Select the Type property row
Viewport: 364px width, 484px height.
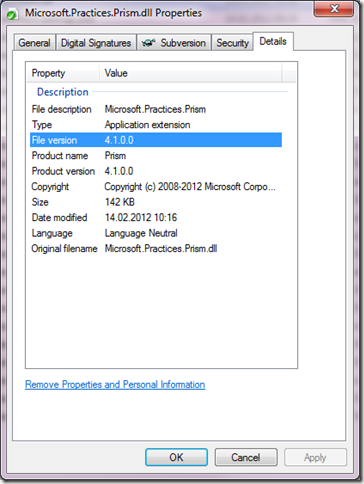click(156, 125)
